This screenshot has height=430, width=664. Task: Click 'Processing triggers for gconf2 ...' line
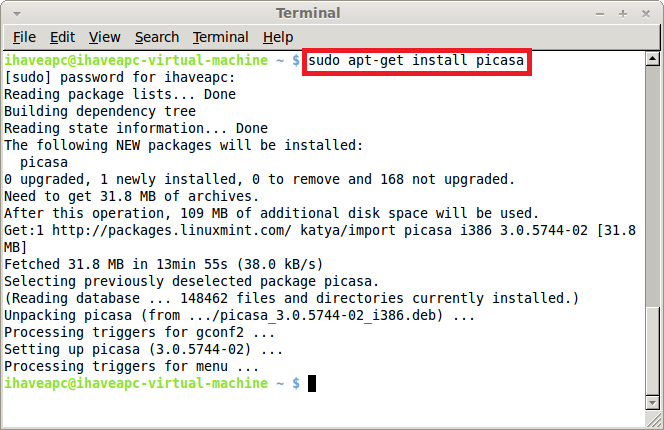pos(140,333)
